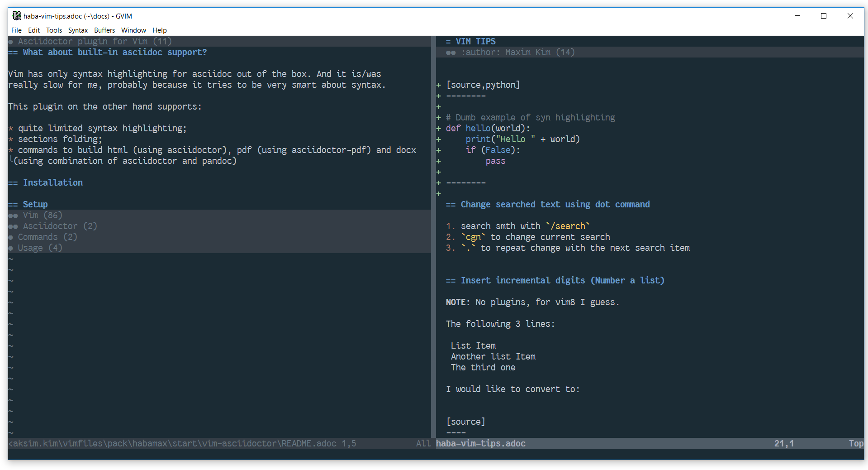868x470 pixels.
Task: Click the '[source,python]' line
Action: pyautogui.click(x=483, y=85)
